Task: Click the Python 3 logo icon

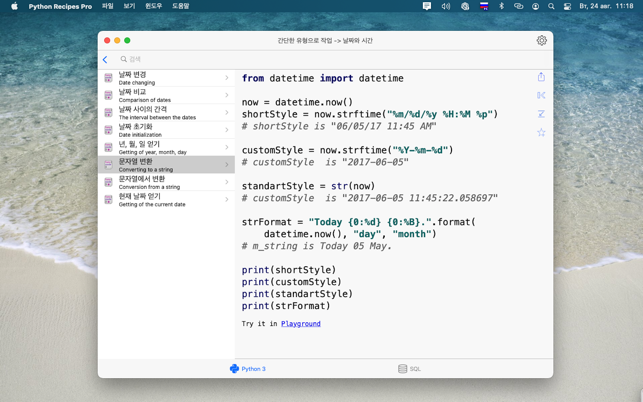Action: tap(234, 369)
